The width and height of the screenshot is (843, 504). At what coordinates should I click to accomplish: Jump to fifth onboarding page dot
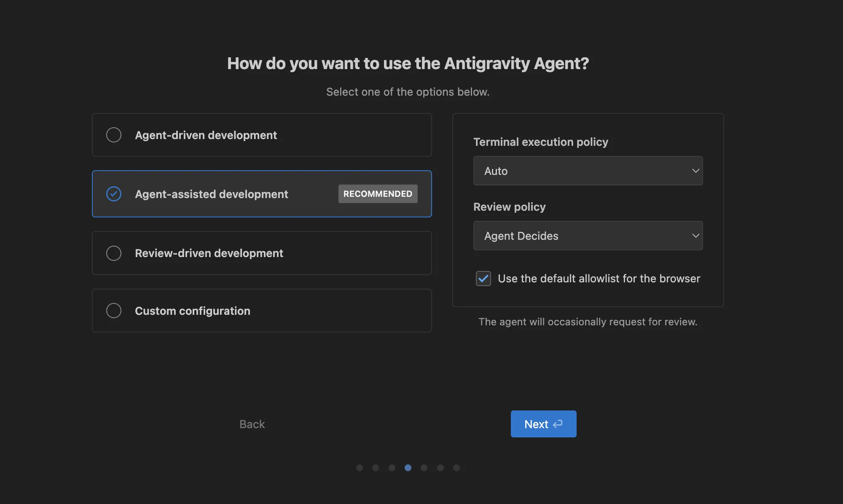coord(424,468)
